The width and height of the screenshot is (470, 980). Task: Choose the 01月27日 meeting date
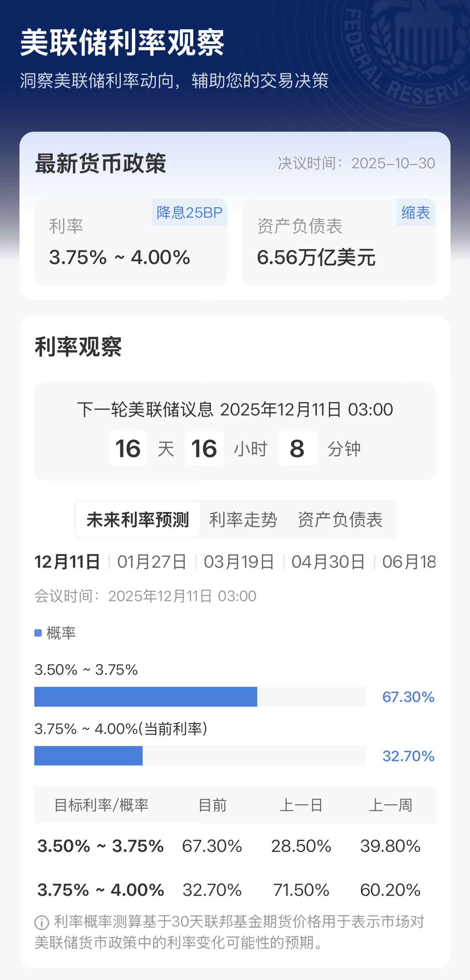(x=152, y=562)
